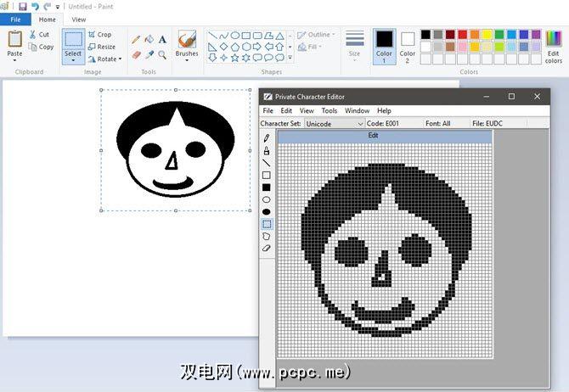The width and height of the screenshot is (569, 392).
Task: Maximize the Private Character Editor window
Action: 511,97
